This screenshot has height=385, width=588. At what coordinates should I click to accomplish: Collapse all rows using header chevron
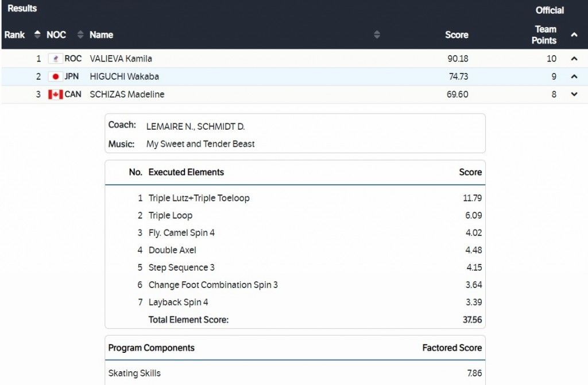tap(574, 35)
